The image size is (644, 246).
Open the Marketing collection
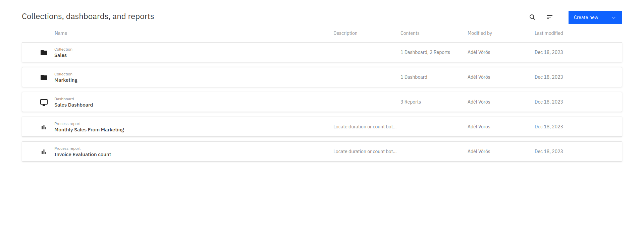66,80
